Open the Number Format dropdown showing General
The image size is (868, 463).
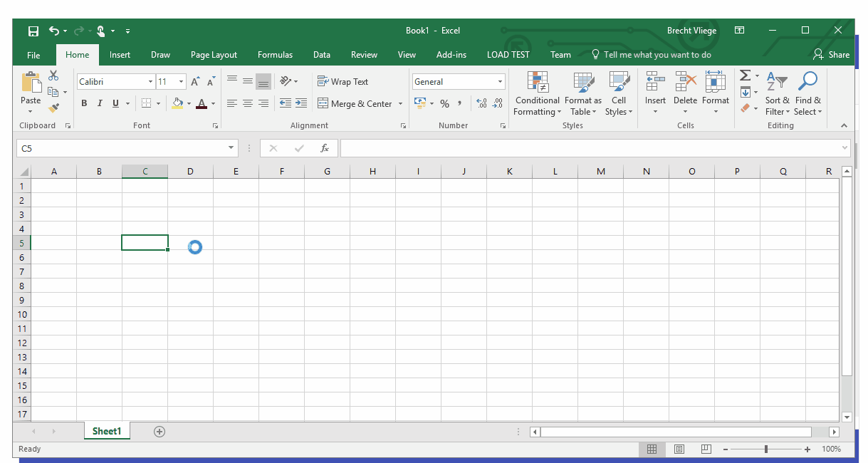[x=498, y=81]
